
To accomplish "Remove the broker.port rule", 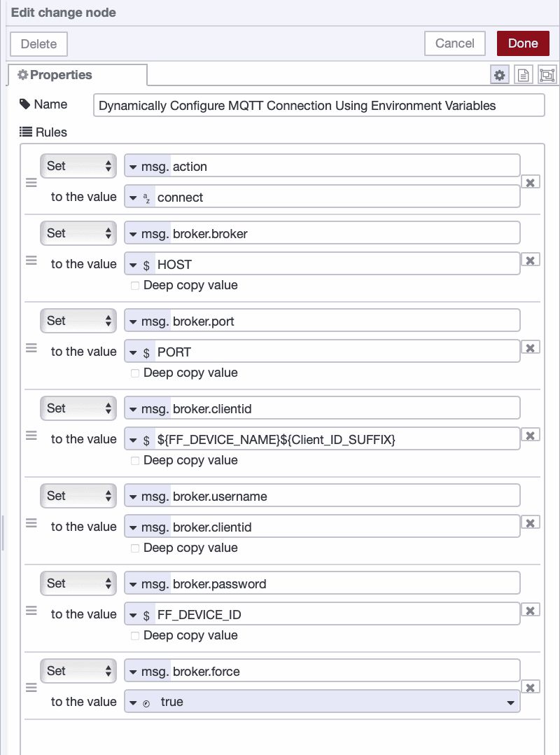I will 531,347.
